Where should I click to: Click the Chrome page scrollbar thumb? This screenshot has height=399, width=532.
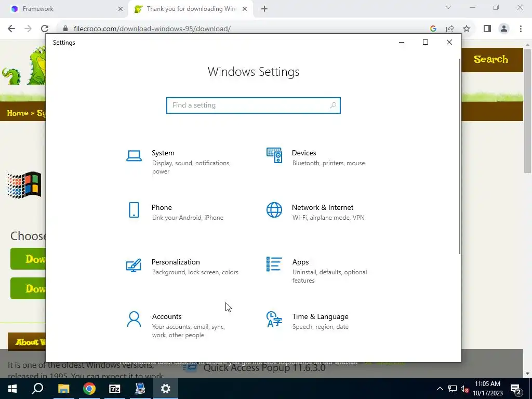tap(527, 111)
